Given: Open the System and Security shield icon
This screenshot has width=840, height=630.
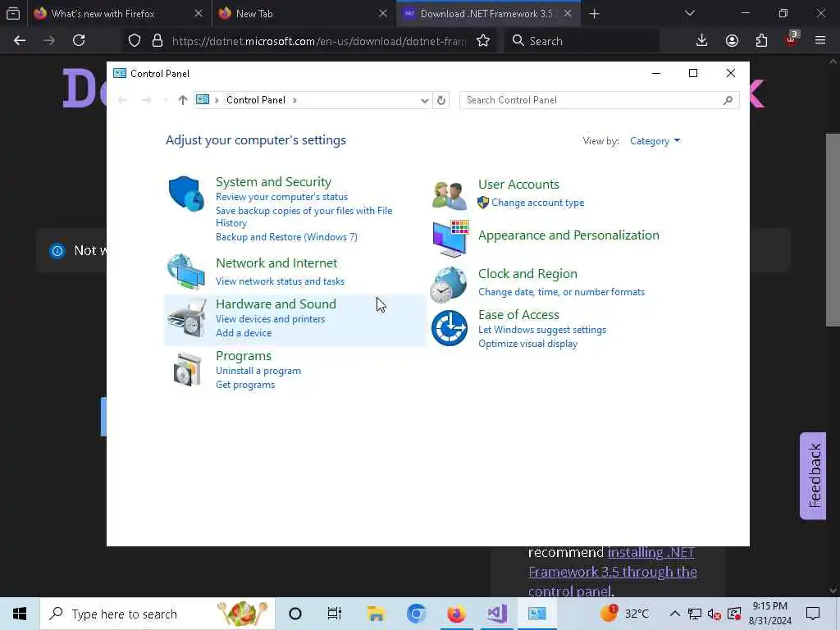Looking at the screenshot, I should [x=186, y=194].
